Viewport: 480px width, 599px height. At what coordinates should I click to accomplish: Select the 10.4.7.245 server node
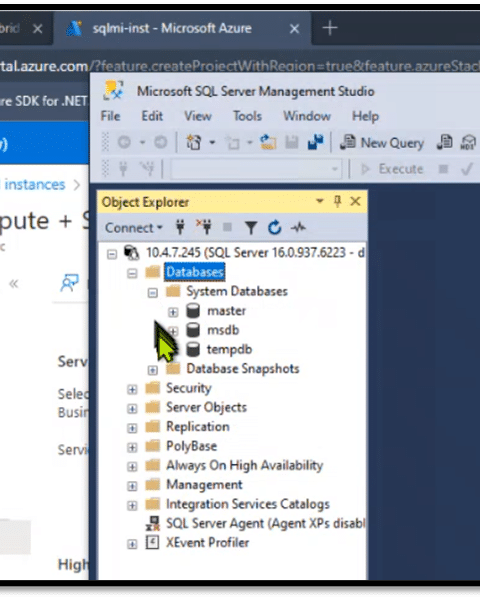click(255, 253)
